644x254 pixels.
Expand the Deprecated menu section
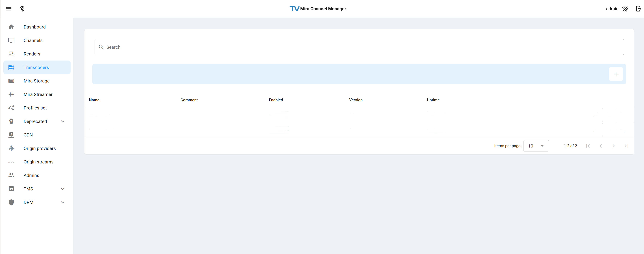click(x=62, y=121)
